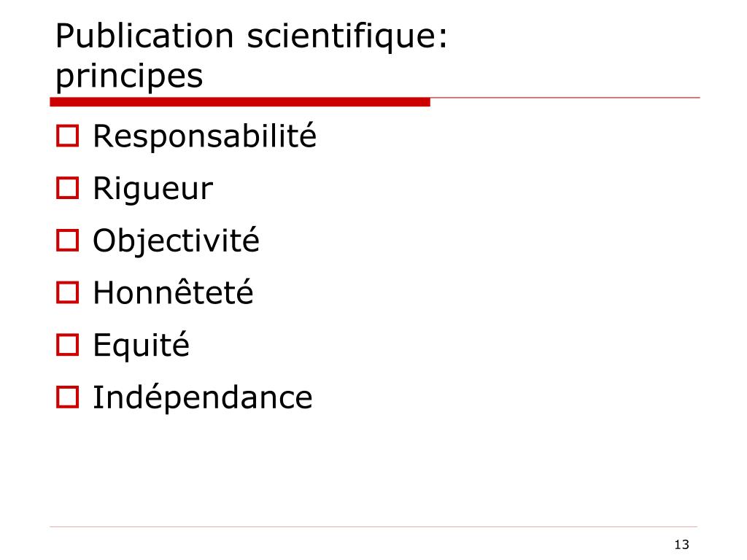Click the thin footer line above page number
The image size is (747, 560).
(x=373, y=526)
